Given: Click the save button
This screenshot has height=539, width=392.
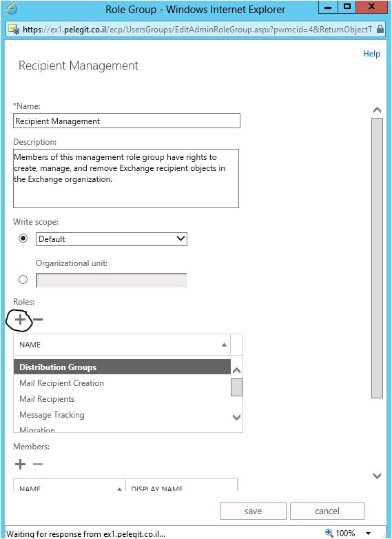Looking at the screenshot, I should (x=253, y=511).
